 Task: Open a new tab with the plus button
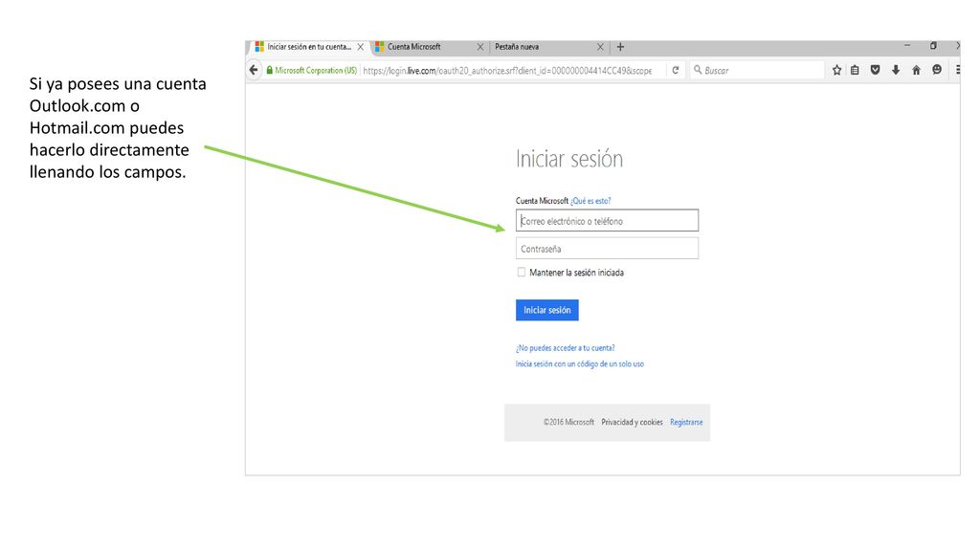tap(620, 47)
